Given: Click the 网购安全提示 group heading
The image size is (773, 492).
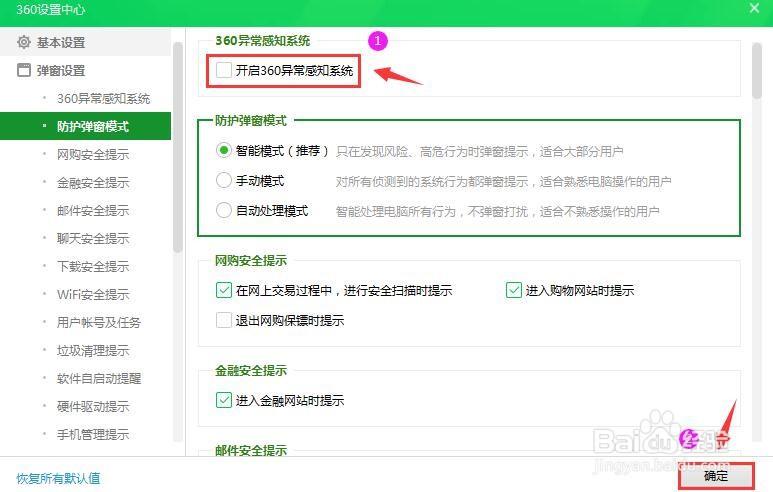Looking at the screenshot, I should [251, 260].
